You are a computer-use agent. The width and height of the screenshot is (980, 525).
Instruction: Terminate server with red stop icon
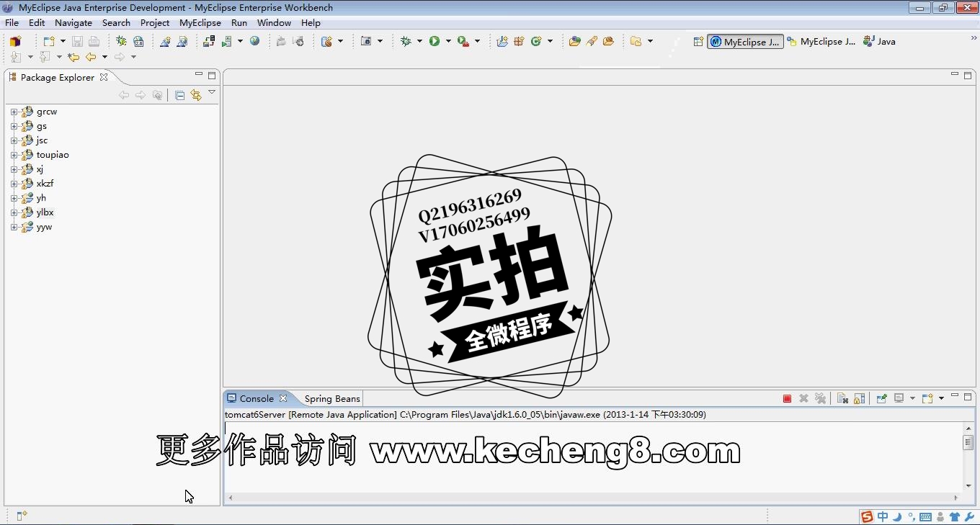click(x=787, y=398)
